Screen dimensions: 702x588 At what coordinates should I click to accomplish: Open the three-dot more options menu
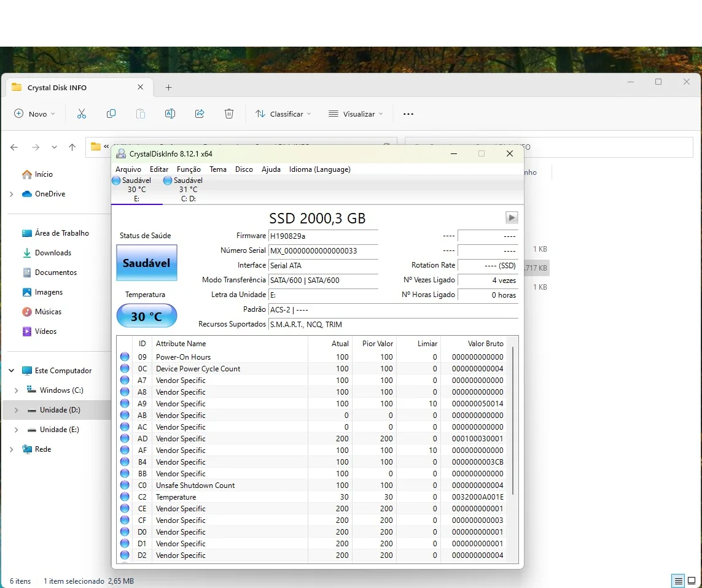coord(408,114)
